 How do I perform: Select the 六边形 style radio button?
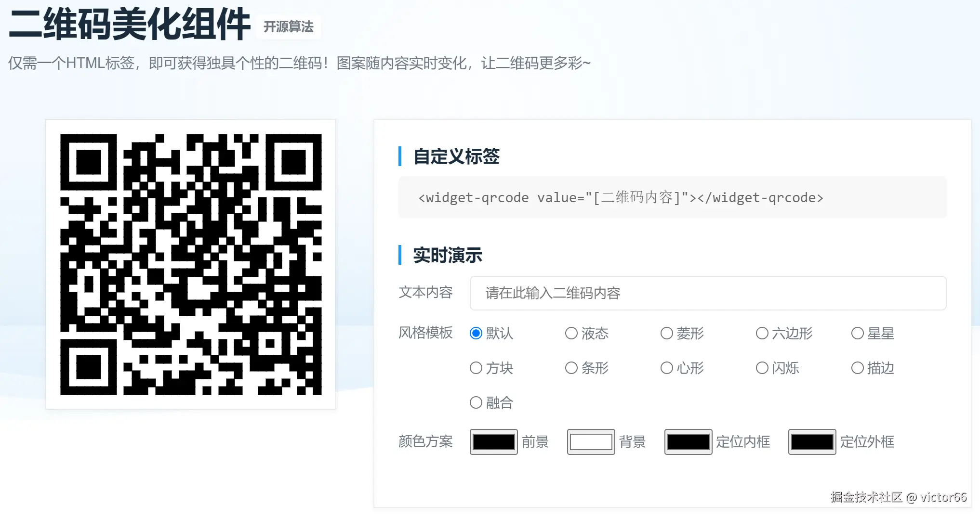(x=762, y=333)
